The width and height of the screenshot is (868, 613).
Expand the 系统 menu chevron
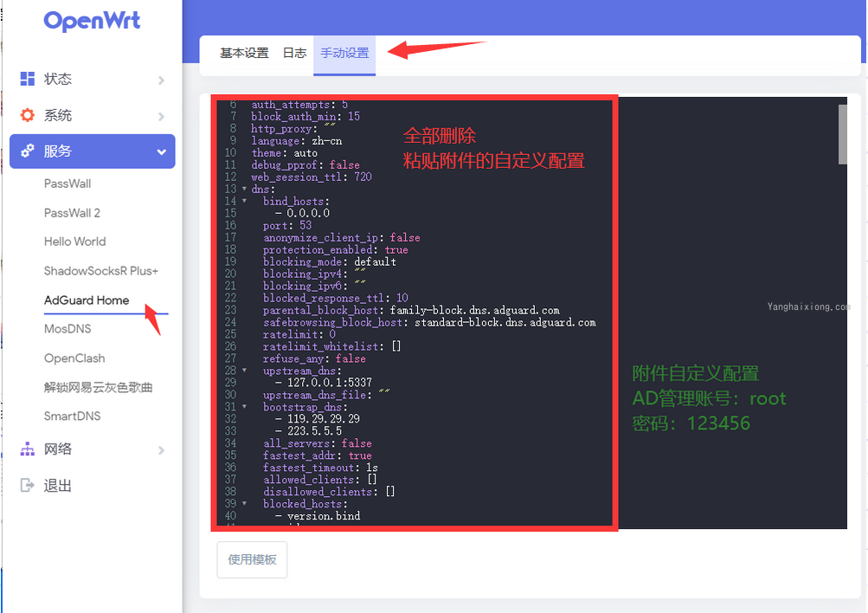(161, 116)
